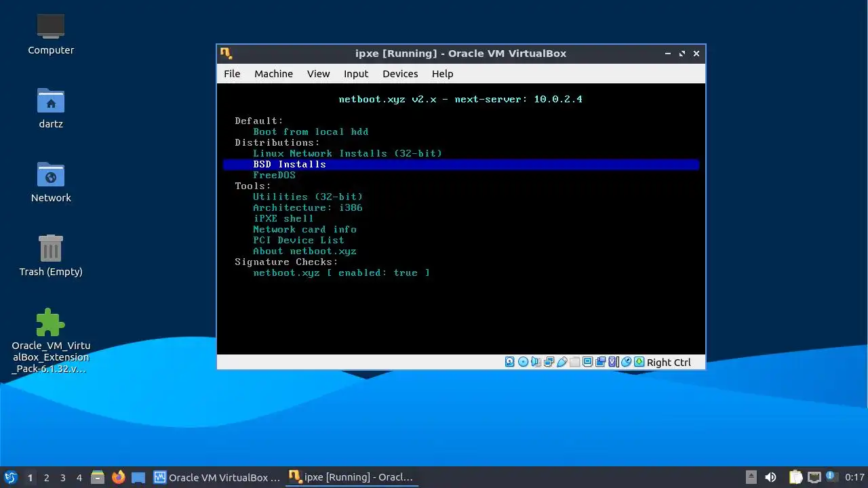868x488 pixels.
Task: Switch to workspace 2
Action: [x=47, y=477]
